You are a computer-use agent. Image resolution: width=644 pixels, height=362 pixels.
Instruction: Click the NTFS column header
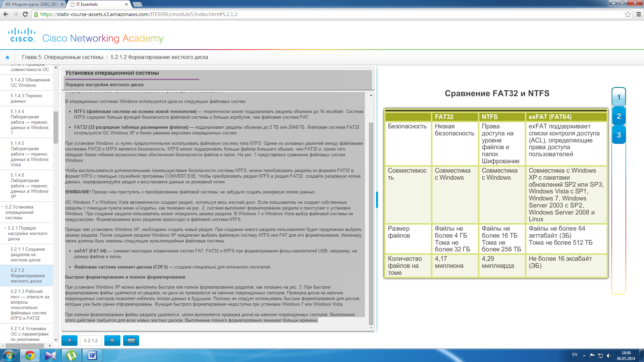501,117
